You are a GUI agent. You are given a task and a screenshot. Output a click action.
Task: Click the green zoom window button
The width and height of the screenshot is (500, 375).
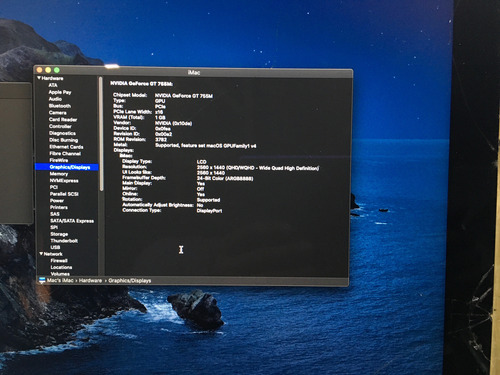point(57,70)
